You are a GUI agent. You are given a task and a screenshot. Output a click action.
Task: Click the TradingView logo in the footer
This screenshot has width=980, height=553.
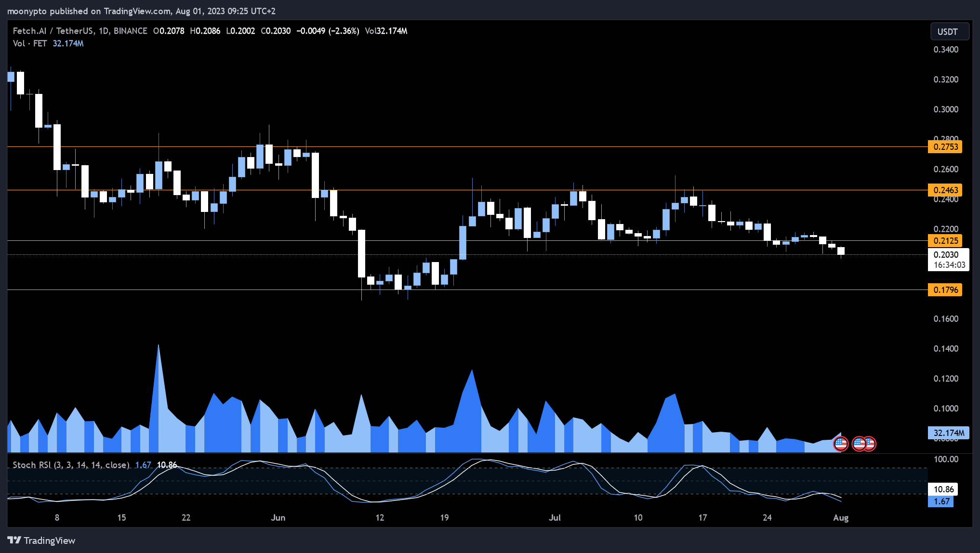(x=41, y=540)
